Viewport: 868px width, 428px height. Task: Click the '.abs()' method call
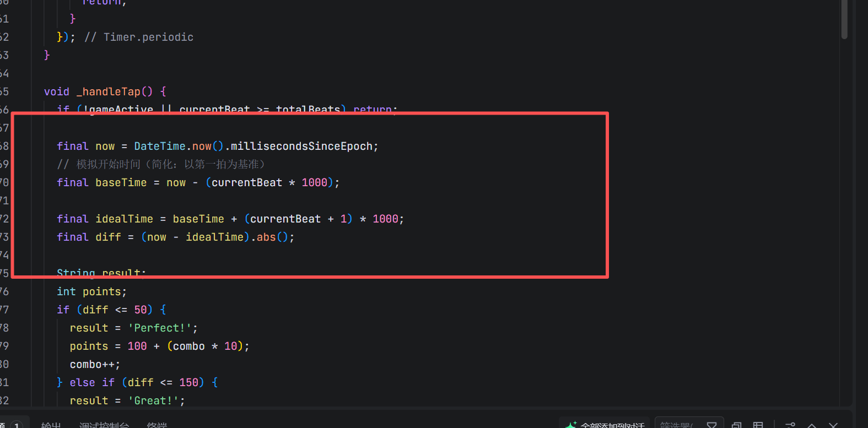[269, 237]
